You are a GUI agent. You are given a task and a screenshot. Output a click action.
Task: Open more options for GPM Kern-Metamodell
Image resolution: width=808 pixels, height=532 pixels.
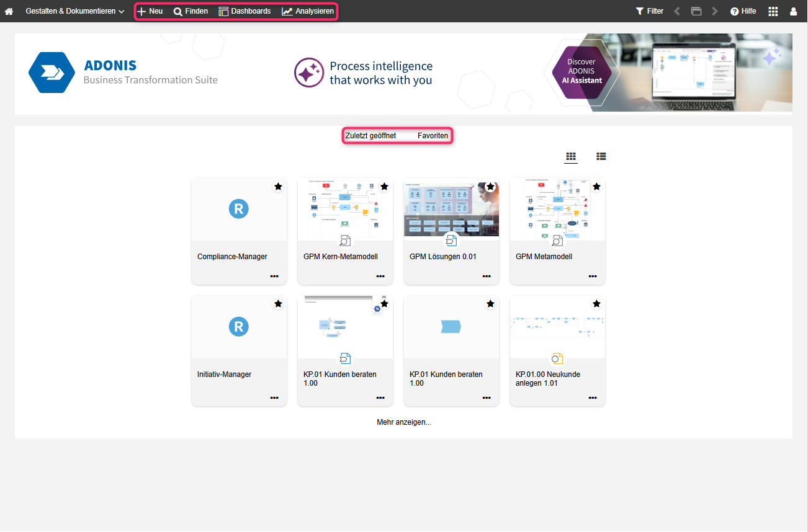tap(380, 277)
